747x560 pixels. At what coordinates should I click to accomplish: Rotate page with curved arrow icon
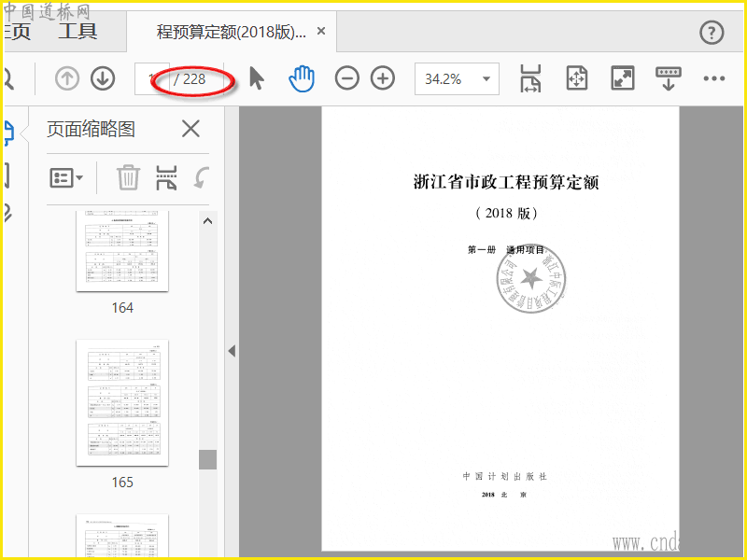[x=202, y=177]
